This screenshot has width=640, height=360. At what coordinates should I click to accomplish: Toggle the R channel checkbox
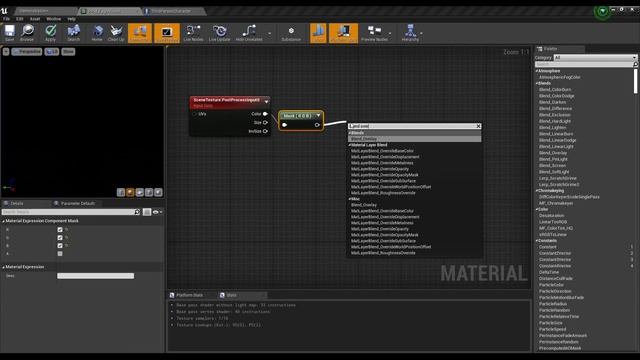pos(60,230)
